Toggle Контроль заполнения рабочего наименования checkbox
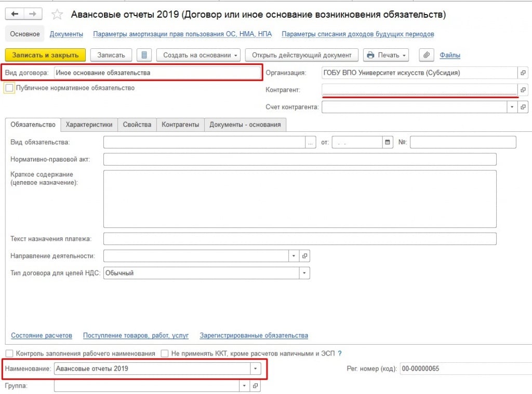 click(9, 354)
